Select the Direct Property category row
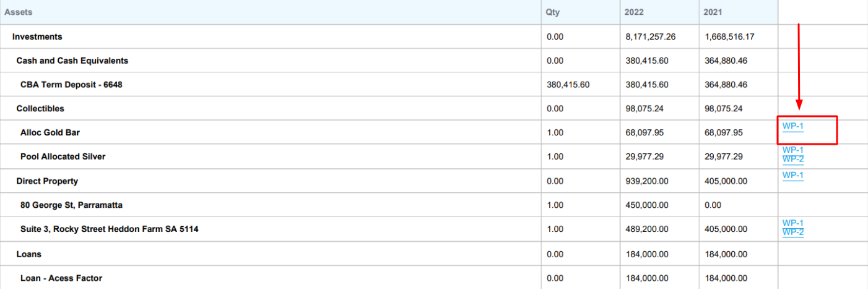Viewport: 868px width, 295px height. (45, 181)
